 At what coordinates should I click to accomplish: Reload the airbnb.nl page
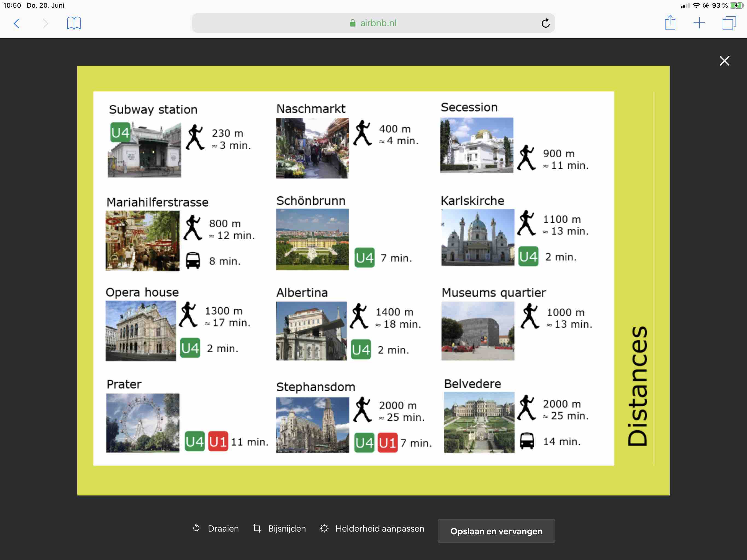(545, 23)
